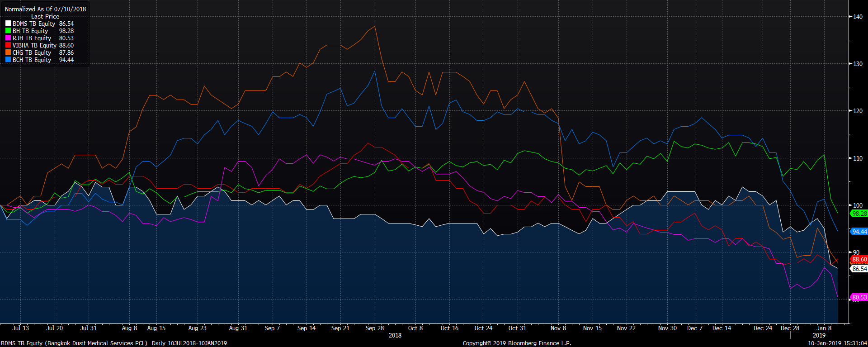Viewport: 868px width, 347px height.
Task: Click the Dec 7 date label
Action: [x=695, y=328]
